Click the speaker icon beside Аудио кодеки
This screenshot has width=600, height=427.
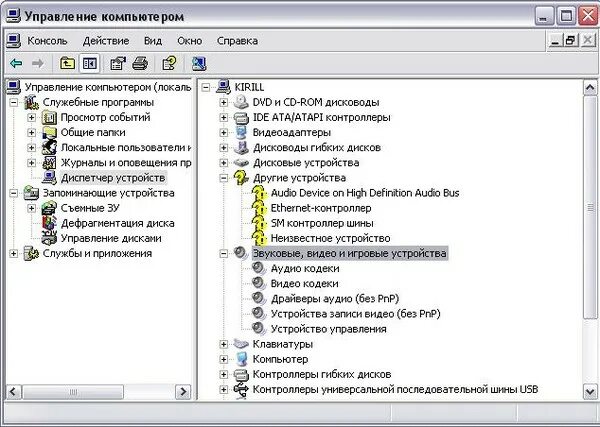pos(259,268)
